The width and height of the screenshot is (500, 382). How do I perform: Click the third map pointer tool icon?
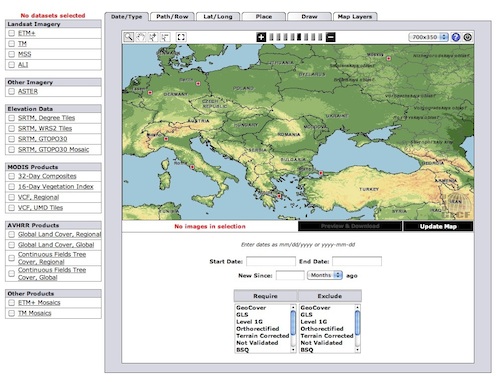(x=153, y=37)
